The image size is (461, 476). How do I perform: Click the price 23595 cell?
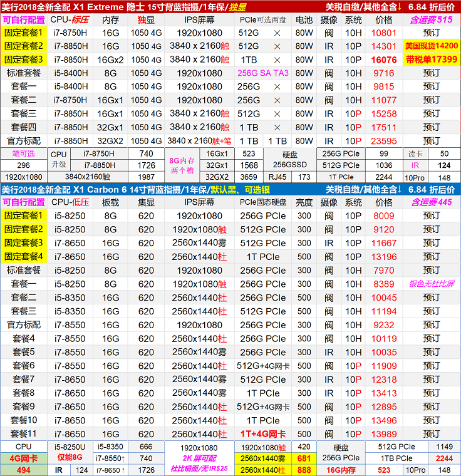pyautogui.click(x=384, y=142)
